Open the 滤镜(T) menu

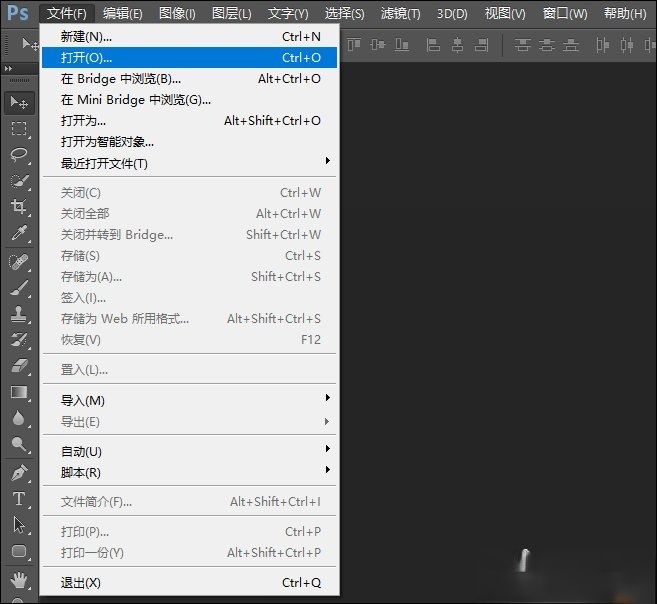(401, 14)
